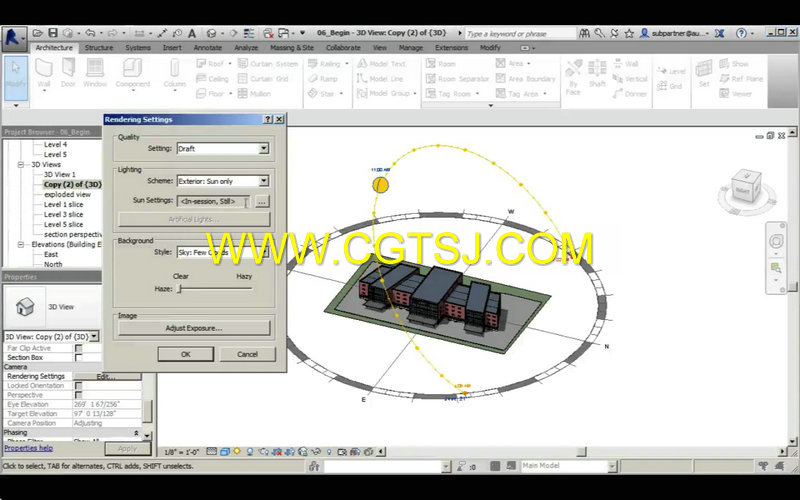The image size is (800, 500).
Task: Select 'exploded view' in Project Browser
Action: pyautogui.click(x=67, y=194)
